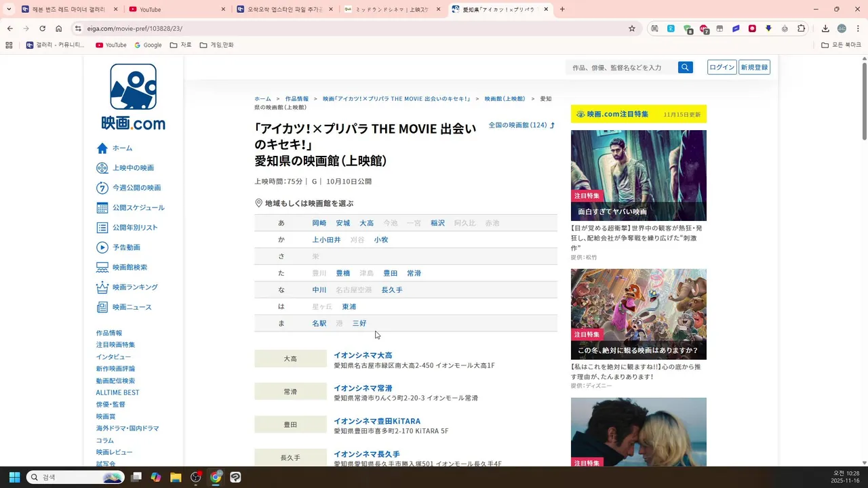Open the Chrome downloads icon
The height and width of the screenshot is (488, 868).
(x=825, y=28)
